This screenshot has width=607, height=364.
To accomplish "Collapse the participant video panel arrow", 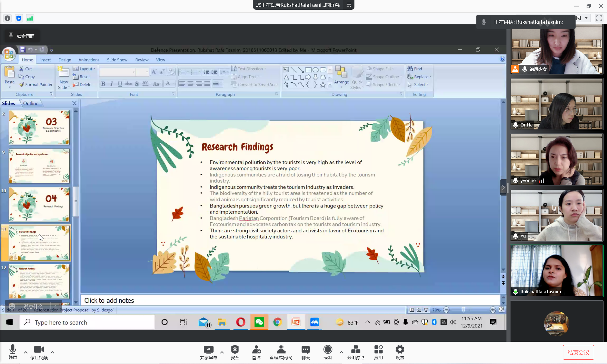I will click(503, 187).
